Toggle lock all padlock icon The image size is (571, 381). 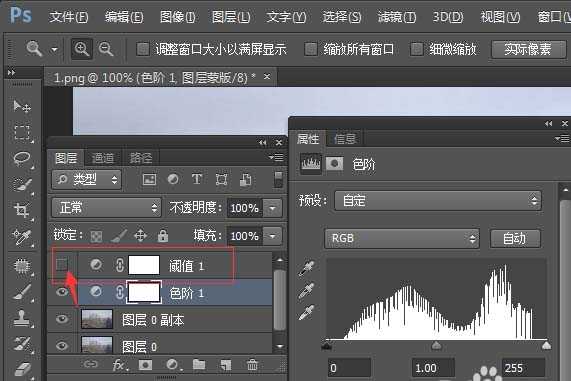point(163,236)
